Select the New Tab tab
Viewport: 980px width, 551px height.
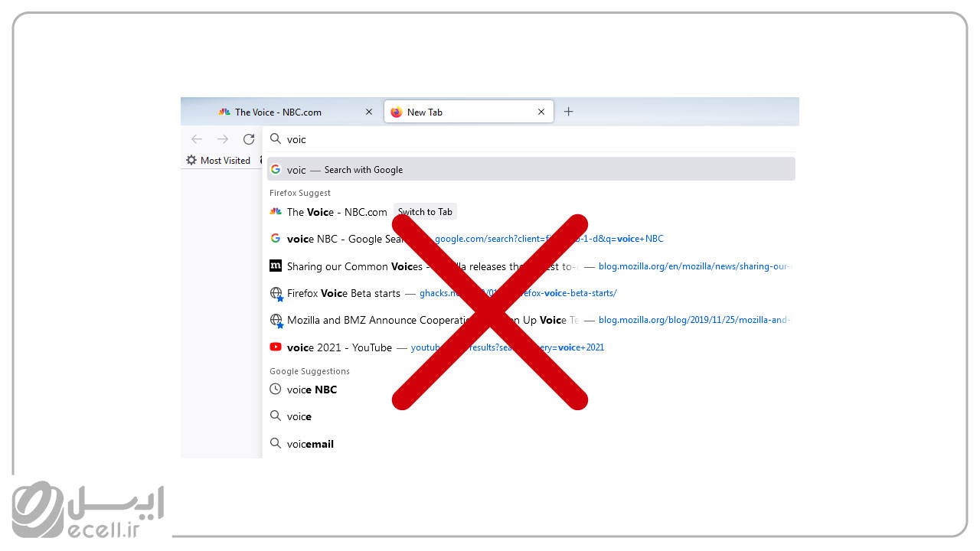(468, 112)
